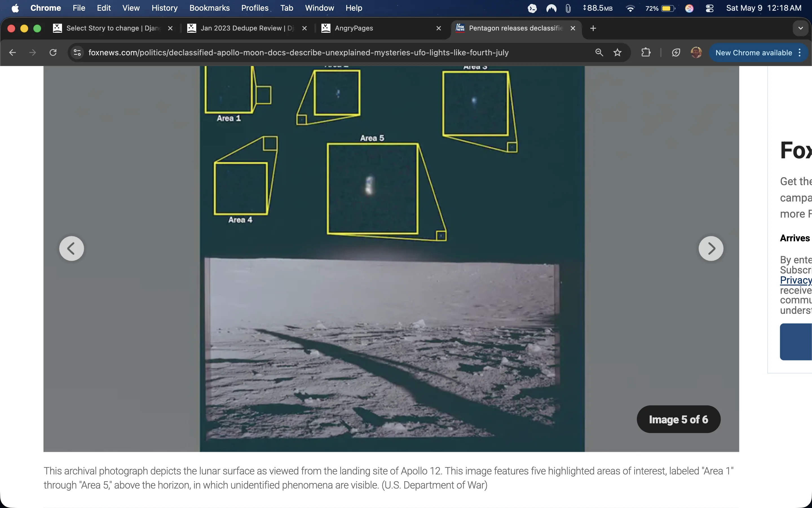
Task: Bookmark this page with star icon
Action: (x=617, y=52)
